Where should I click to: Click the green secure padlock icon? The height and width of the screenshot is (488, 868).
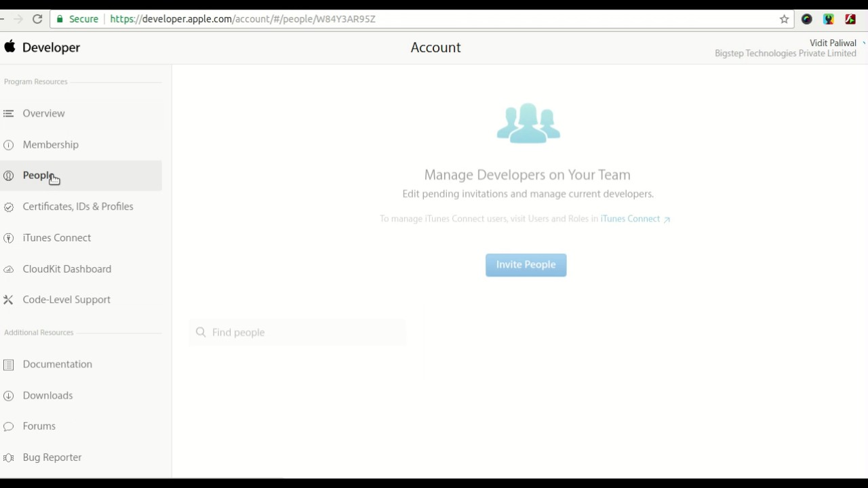(60, 19)
